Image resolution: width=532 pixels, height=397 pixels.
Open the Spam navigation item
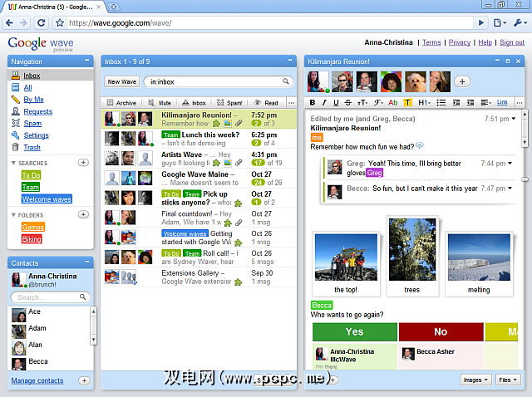pos(32,124)
